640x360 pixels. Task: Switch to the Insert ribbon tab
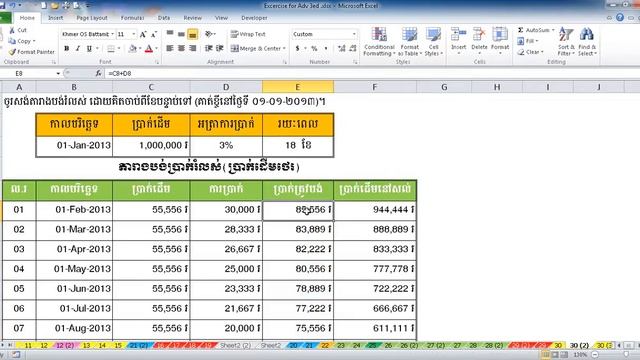click(56, 18)
